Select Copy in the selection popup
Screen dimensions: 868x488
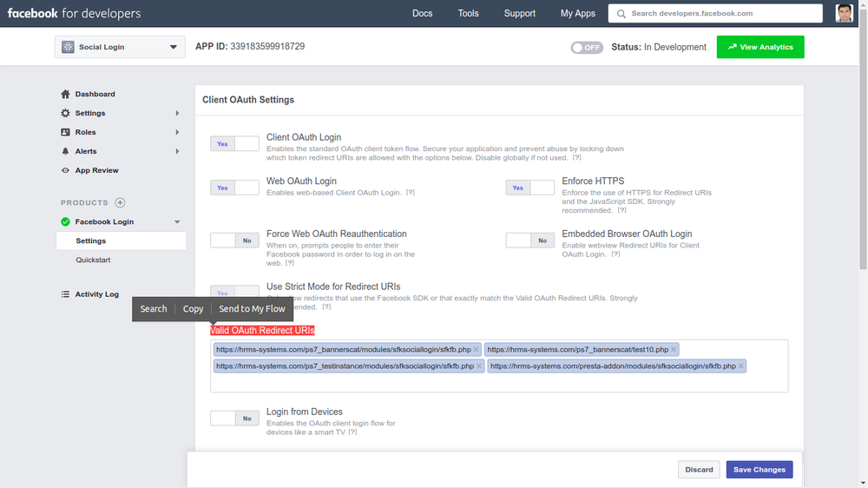pos(194,309)
